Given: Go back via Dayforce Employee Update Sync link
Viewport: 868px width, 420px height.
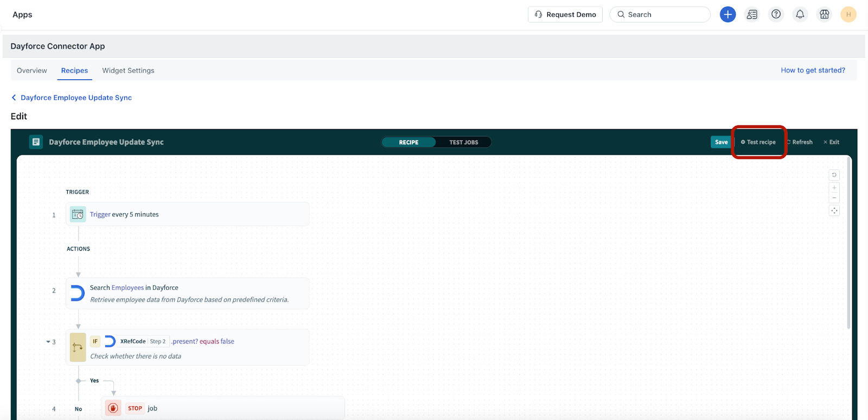Looking at the screenshot, I should 76,98.
